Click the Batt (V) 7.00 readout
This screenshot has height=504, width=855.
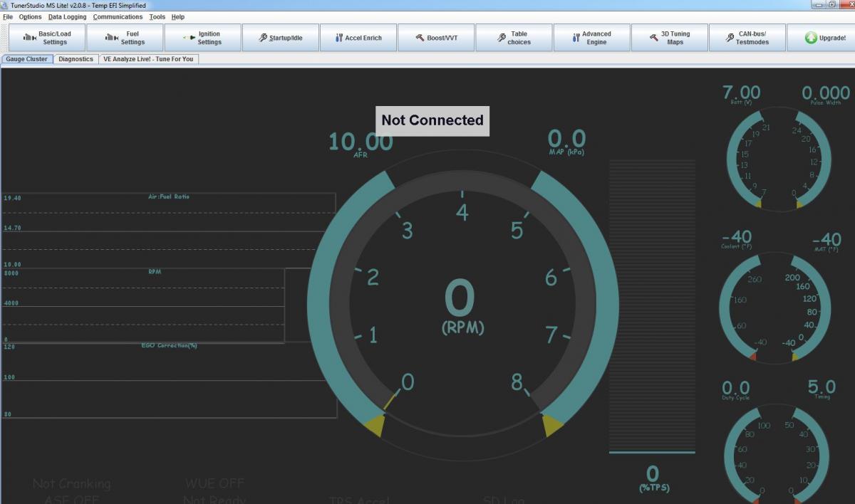pyautogui.click(x=741, y=94)
